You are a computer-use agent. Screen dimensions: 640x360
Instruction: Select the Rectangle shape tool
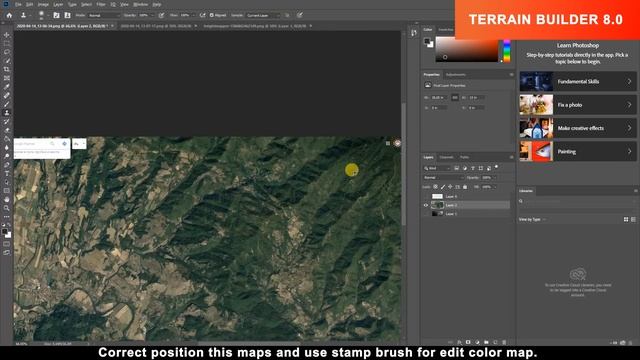tap(7, 191)
